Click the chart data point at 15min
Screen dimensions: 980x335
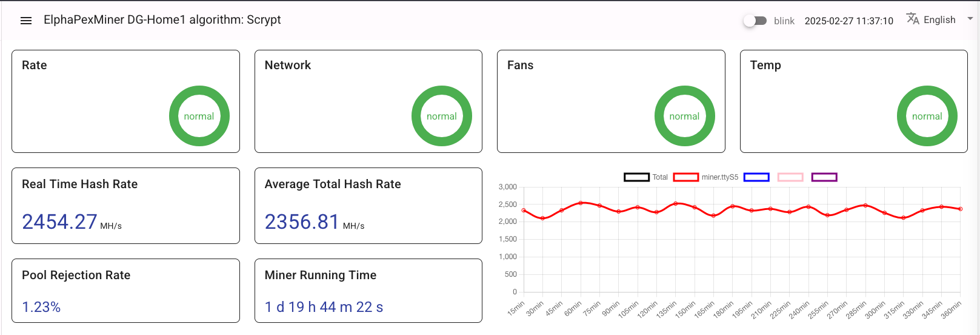[x=524, y=211]
